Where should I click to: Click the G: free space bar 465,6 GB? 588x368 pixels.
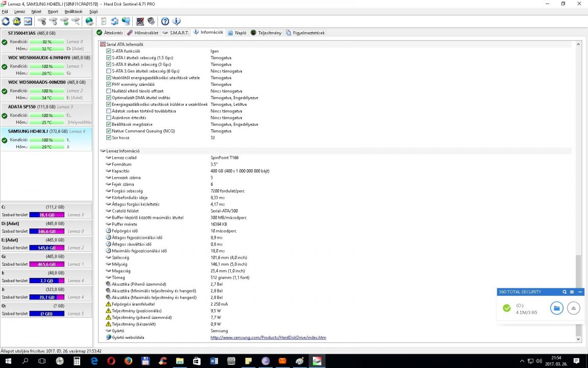[47, 264]
